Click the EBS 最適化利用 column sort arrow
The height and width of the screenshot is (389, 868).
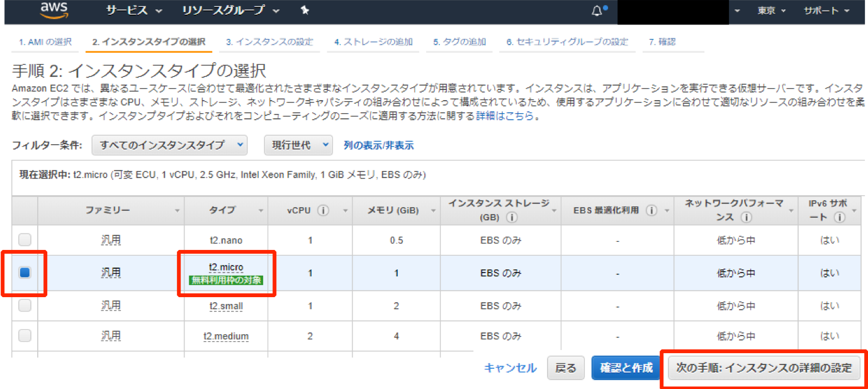pos(667,211)
